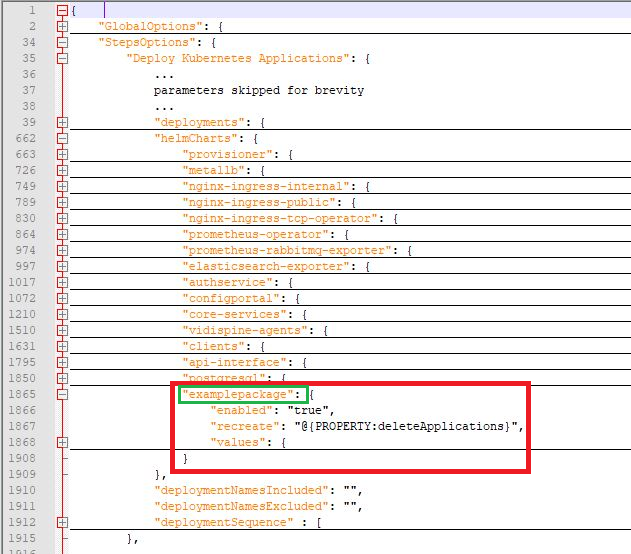Collapse the "StepsOptions" block fold marker
The height and width of the screenshot is (554, 631).
62,42
